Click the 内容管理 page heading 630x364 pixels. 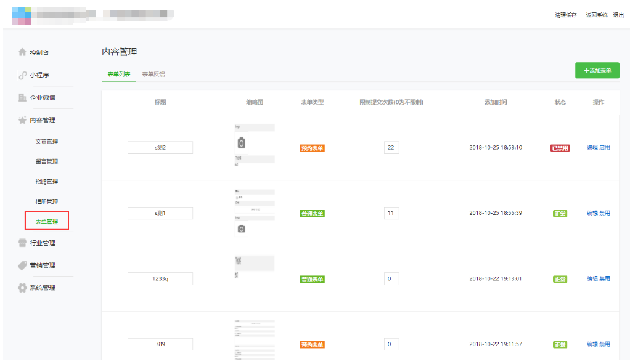click(120, 52)
